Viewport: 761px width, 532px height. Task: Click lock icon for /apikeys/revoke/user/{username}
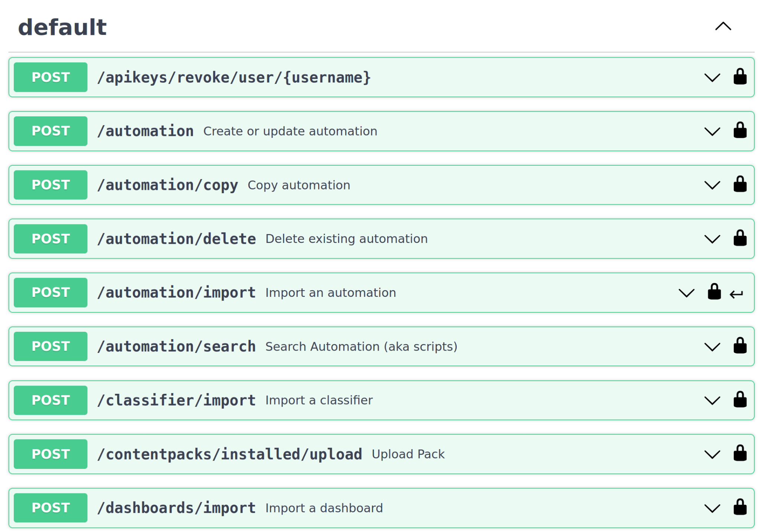point(740,77)
